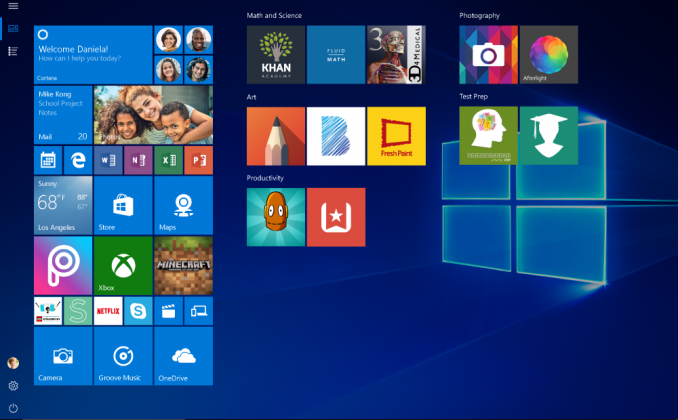
Task: Open the Movies & TV clapperboard tile
Action: (x=168, y=311)
